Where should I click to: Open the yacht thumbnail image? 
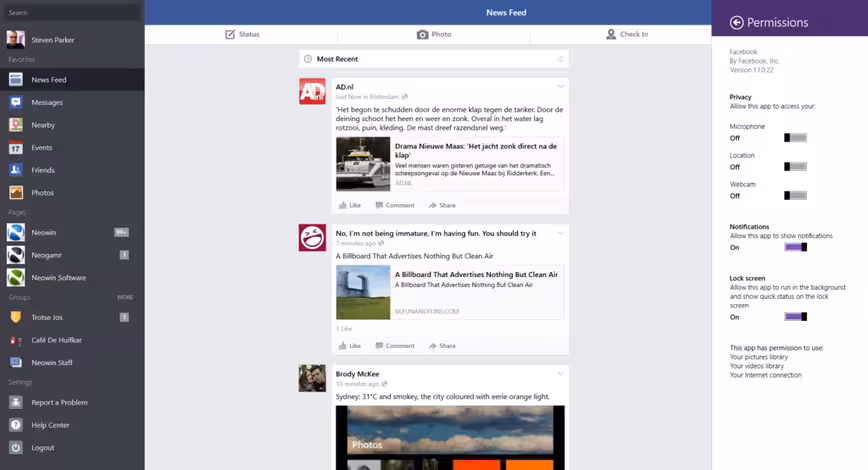click(363, 164)
